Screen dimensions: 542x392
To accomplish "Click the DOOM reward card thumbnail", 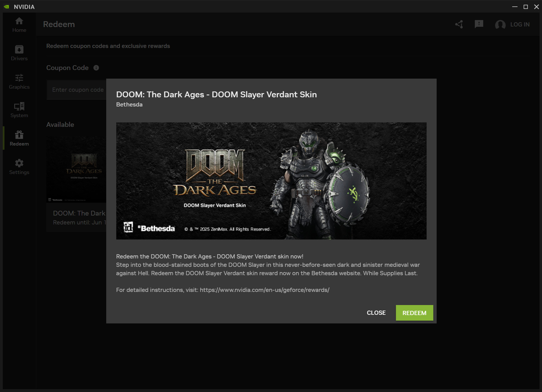I will 76,170.
